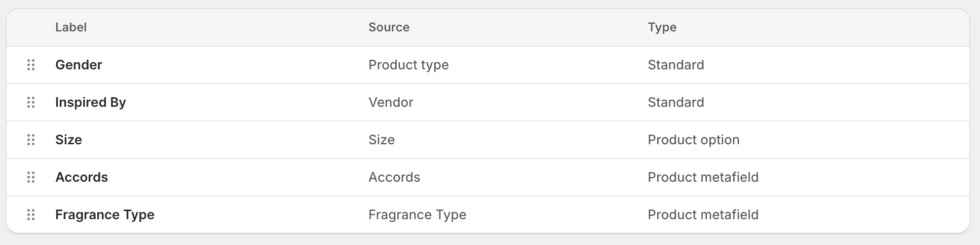Click the Vendor source cell
Image resolution: width=980 pixels, height=245 pixels.
(391, 102)
